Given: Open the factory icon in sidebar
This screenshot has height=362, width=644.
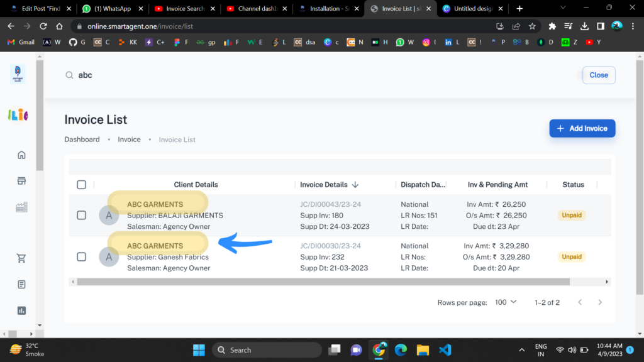Looking at the screenshot, I should click(22, 207).
